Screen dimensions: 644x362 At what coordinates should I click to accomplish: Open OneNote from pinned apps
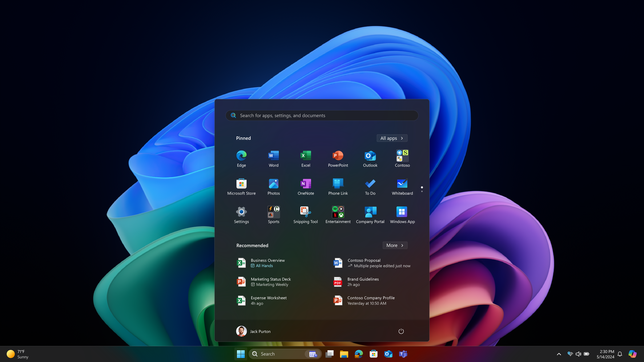coord(306,187)
